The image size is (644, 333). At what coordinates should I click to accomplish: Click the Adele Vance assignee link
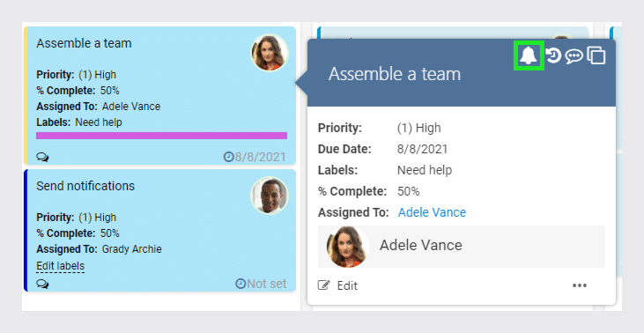point(432,212)
